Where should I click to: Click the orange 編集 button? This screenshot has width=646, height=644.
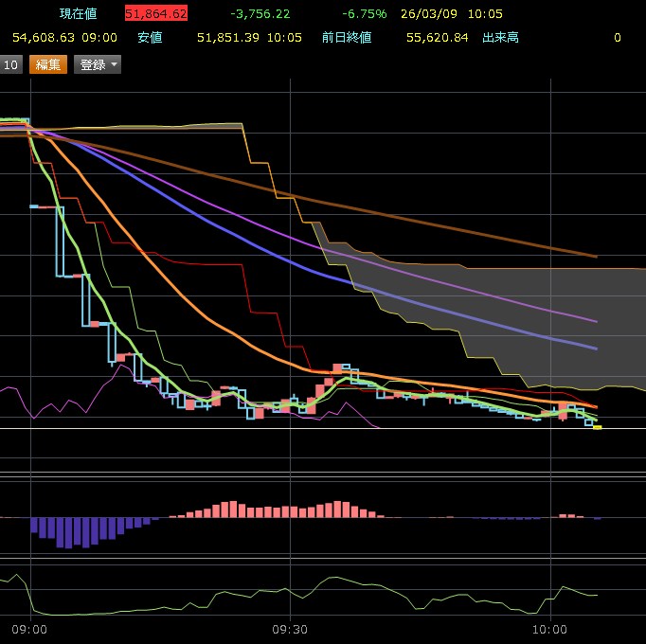coord(47,64)
